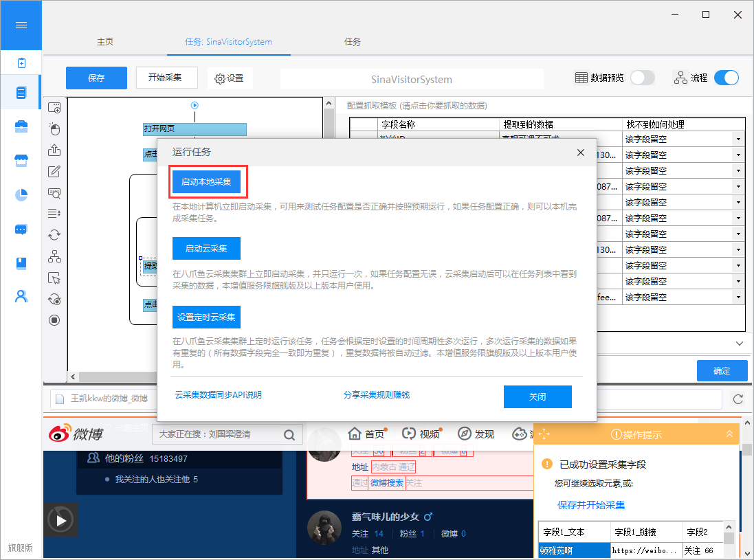754x560 pixels.
Task: Switch to the 主页 tab
Action: [x=105, y=42]
